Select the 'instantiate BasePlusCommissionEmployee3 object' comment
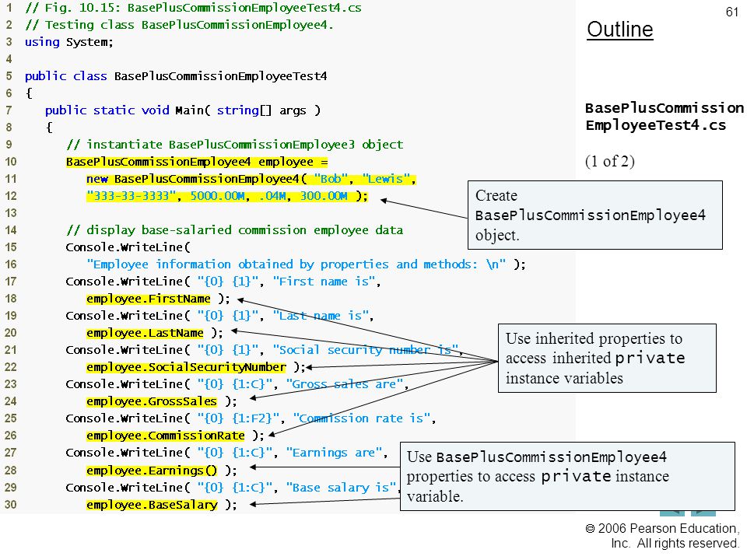747x560 pixels. 235,145
